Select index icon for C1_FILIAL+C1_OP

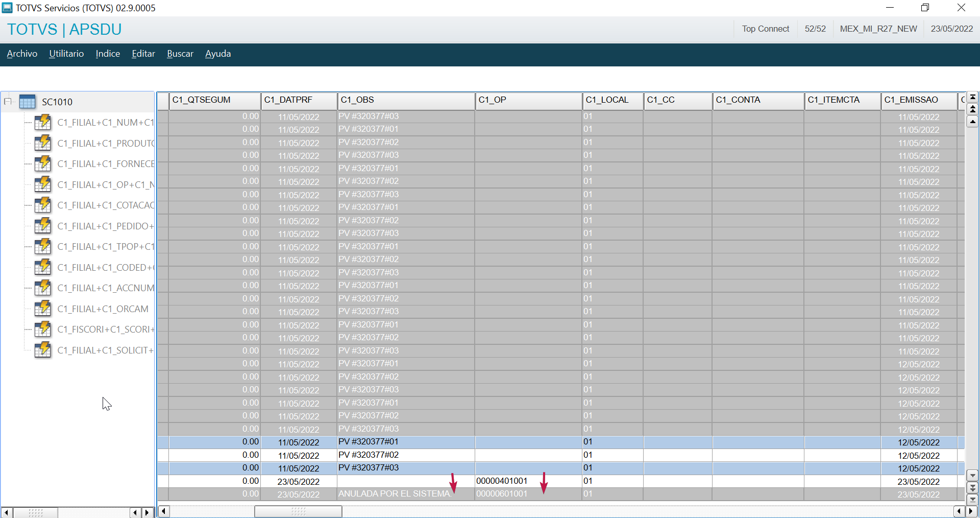point(43,184)
